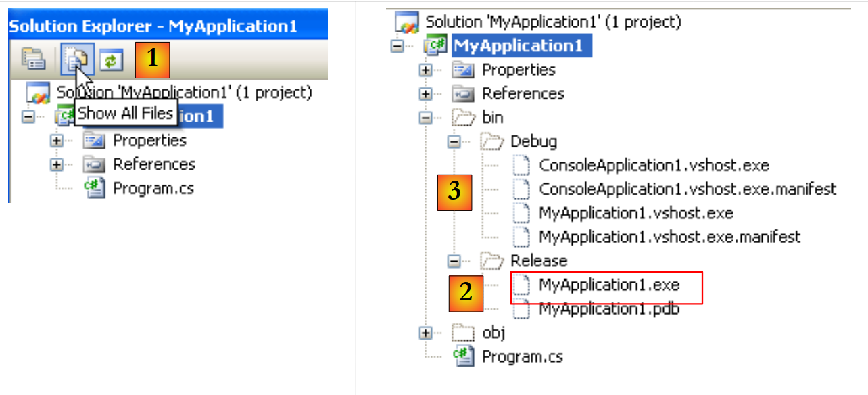Select the ConsoleApplication1.vshost.exe.manifest file
868x395 pixels.
[688, 189]
